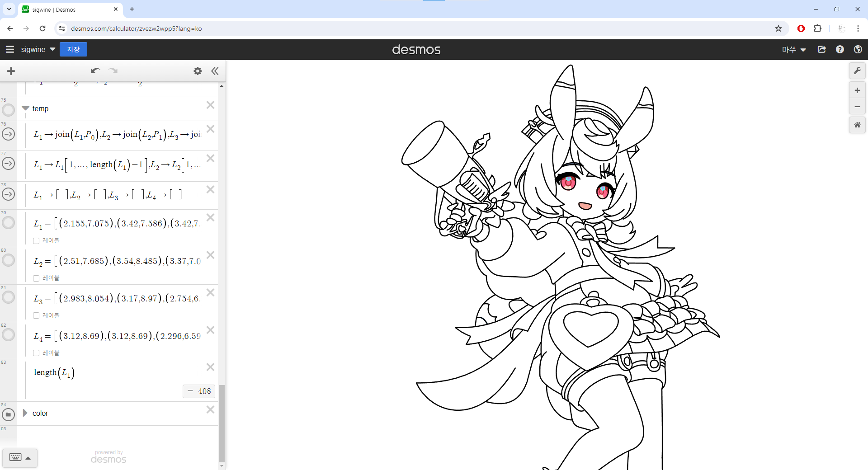Open the account menu in header
868x470 pixels.
[794, 50]
